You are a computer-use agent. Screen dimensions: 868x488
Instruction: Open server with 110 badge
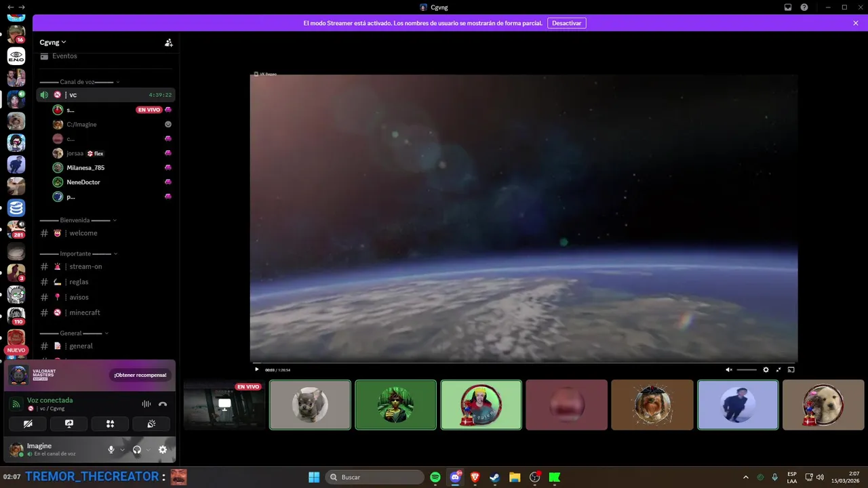[x=16, y=317]
